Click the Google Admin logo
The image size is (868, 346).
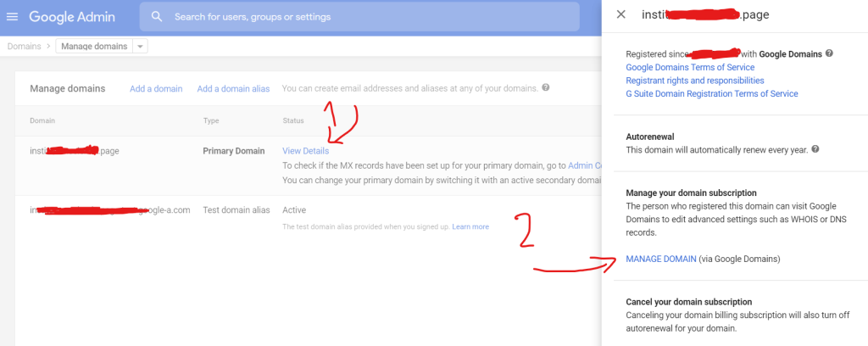[x=72, y=17]
